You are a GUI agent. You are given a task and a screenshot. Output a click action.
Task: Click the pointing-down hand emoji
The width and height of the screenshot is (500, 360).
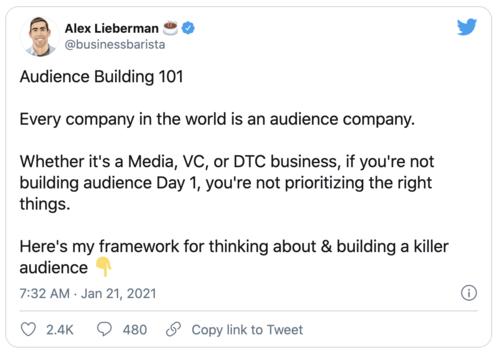click(x=104, y=267)
